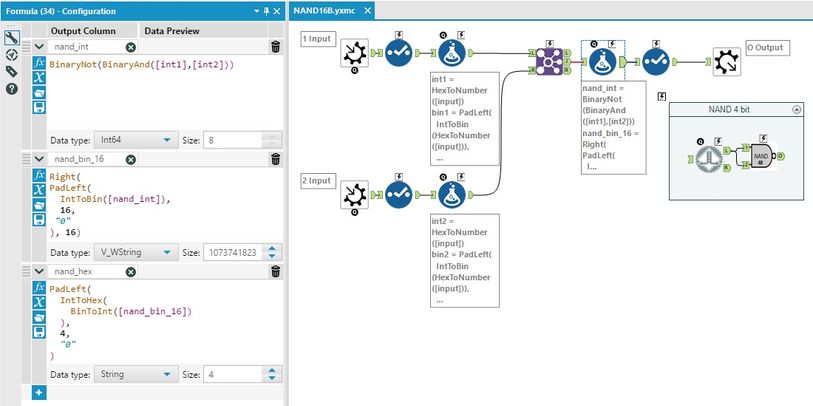Viewport: 813px width, 406px height.
Task: Increase the nand_hex Size stepper
Action: [273, 370]
